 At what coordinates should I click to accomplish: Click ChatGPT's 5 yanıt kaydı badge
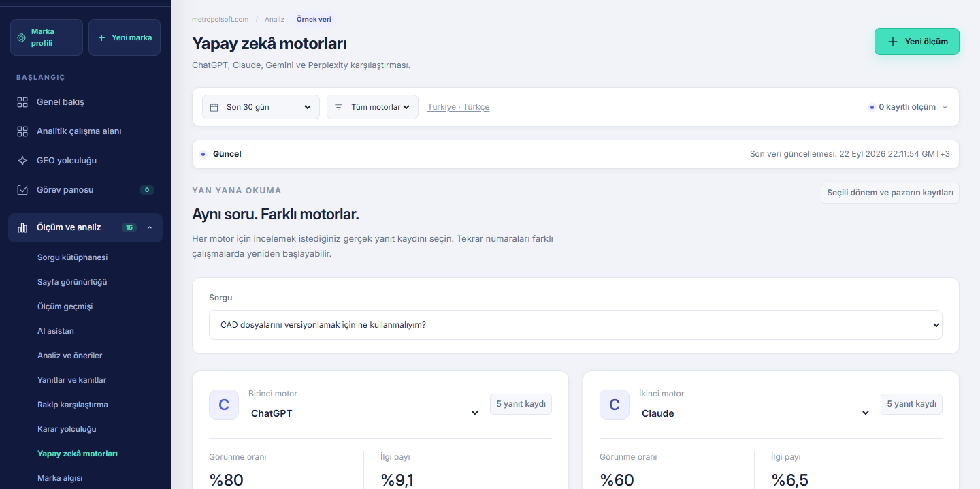521,404
